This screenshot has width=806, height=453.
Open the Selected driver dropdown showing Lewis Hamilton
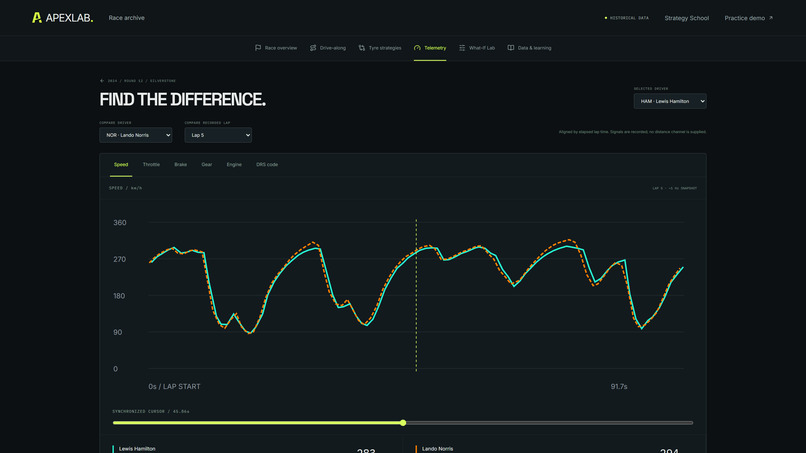[670, 101]
